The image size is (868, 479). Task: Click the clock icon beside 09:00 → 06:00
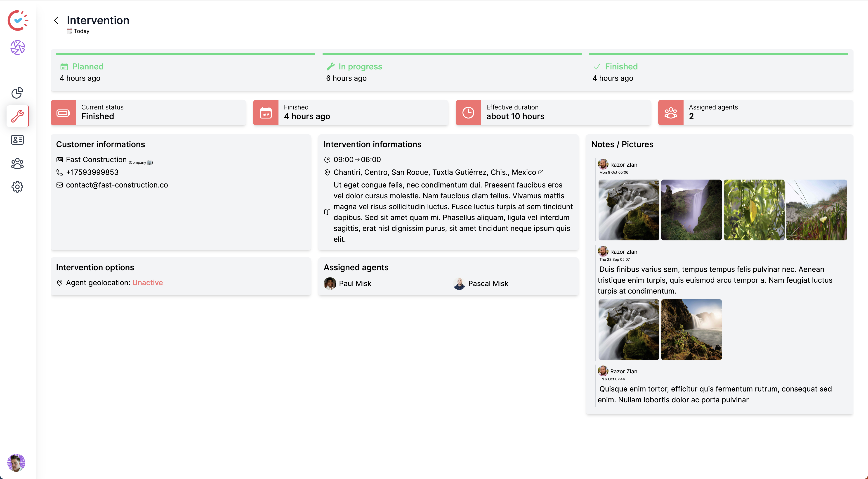click(x=327, y=160)
